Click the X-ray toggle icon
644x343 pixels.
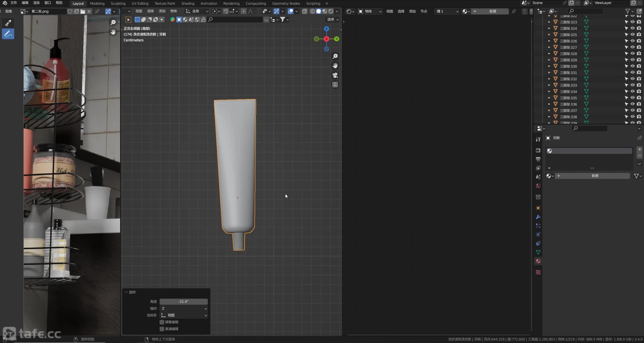(304, 11)
